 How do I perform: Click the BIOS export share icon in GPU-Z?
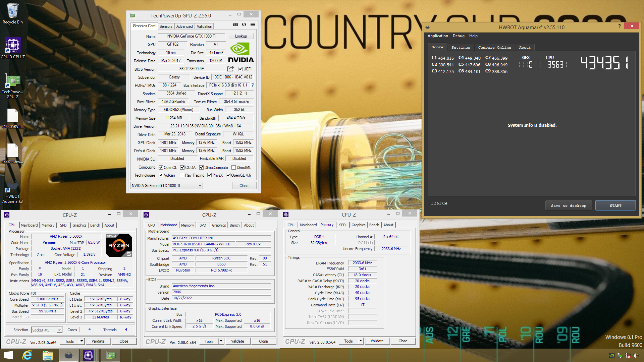pos(230,69)
